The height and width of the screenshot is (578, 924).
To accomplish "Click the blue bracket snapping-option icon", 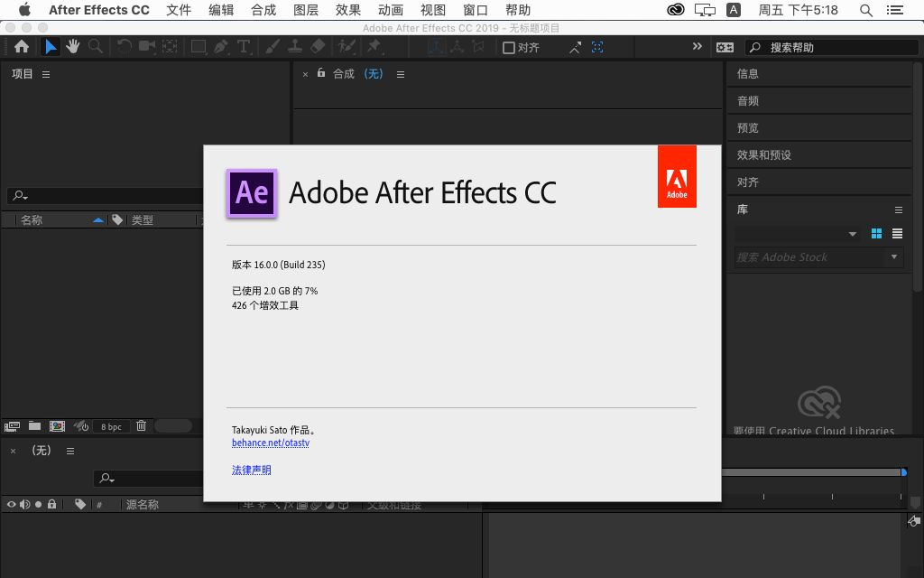I will [597, 47].
